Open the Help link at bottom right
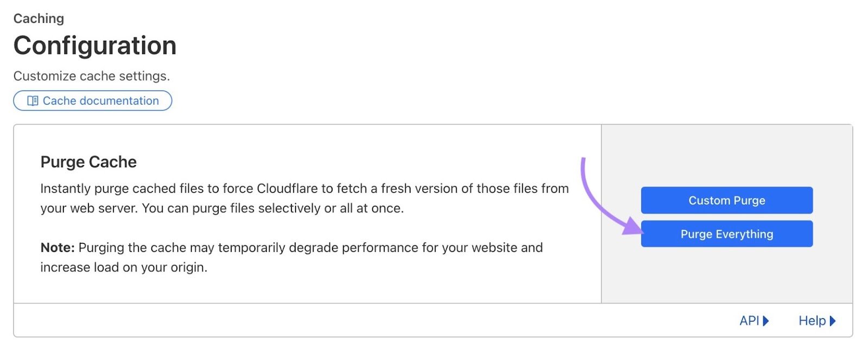 tap(813, 320)
